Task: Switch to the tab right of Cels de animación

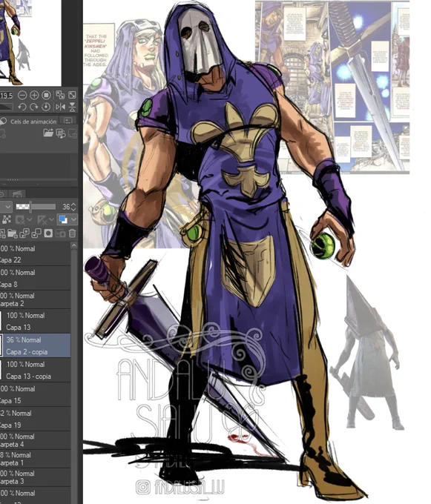Action: (x=68, y=121)
